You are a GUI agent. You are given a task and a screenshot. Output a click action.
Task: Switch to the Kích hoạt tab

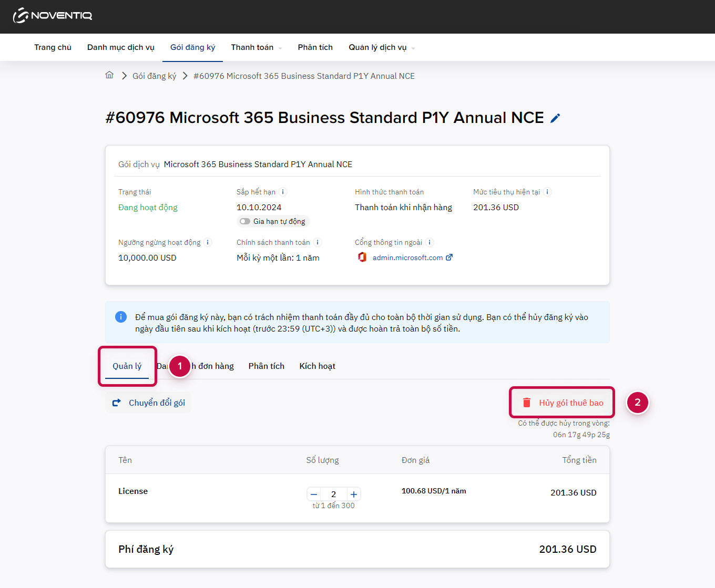point(317,366)
